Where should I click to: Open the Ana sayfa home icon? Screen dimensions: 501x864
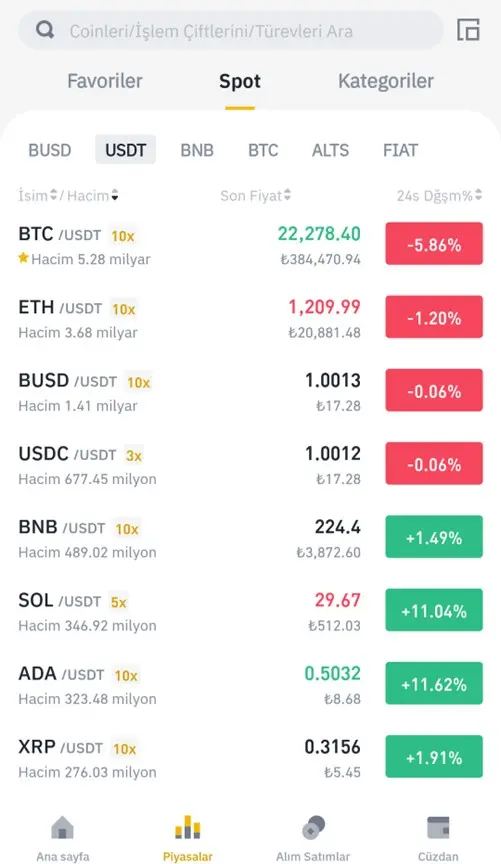62,827
